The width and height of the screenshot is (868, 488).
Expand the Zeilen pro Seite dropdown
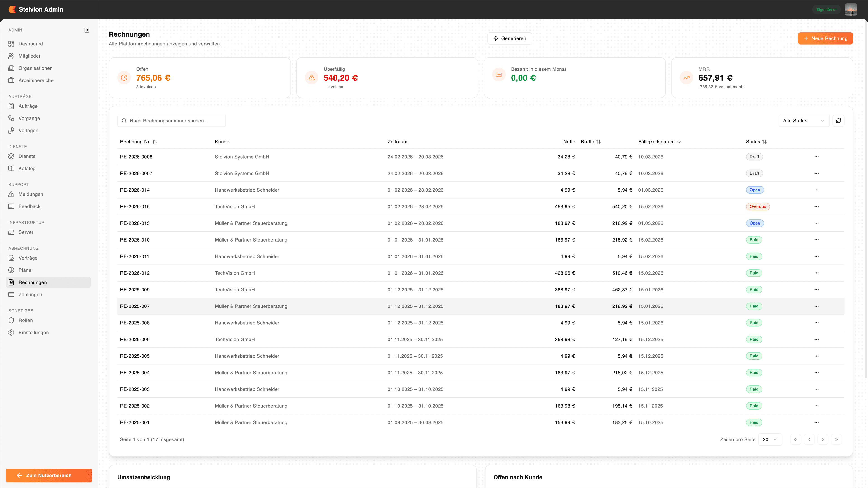tap(770, 439)
